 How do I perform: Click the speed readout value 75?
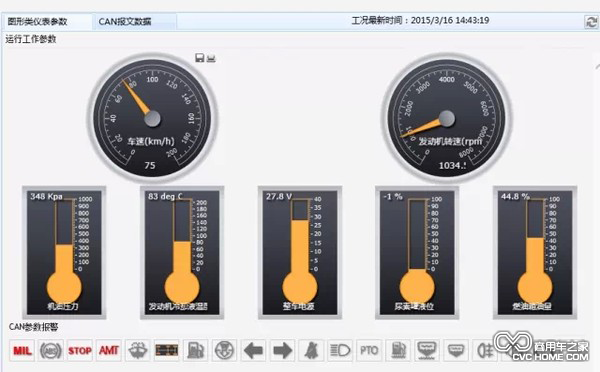(x=150, y=165)
